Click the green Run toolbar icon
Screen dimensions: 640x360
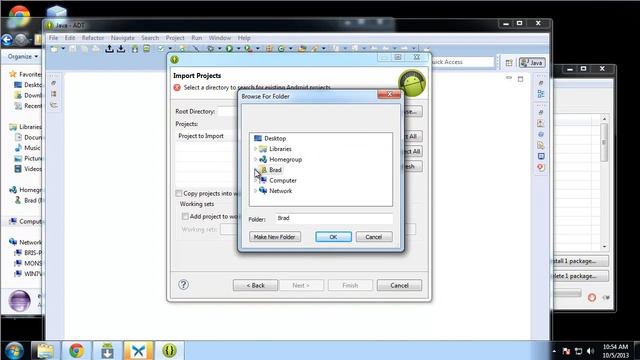[x=229, y=49]
